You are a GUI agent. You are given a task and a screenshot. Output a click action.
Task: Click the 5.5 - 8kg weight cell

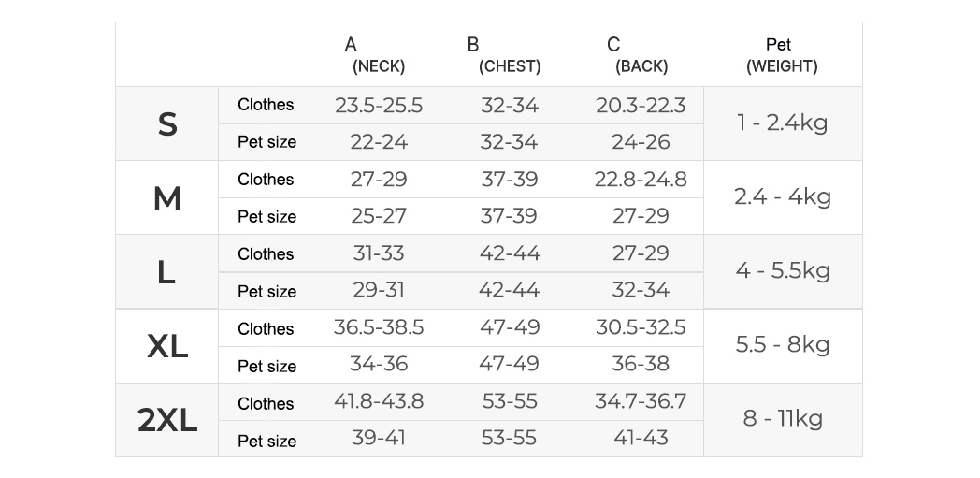782,344
